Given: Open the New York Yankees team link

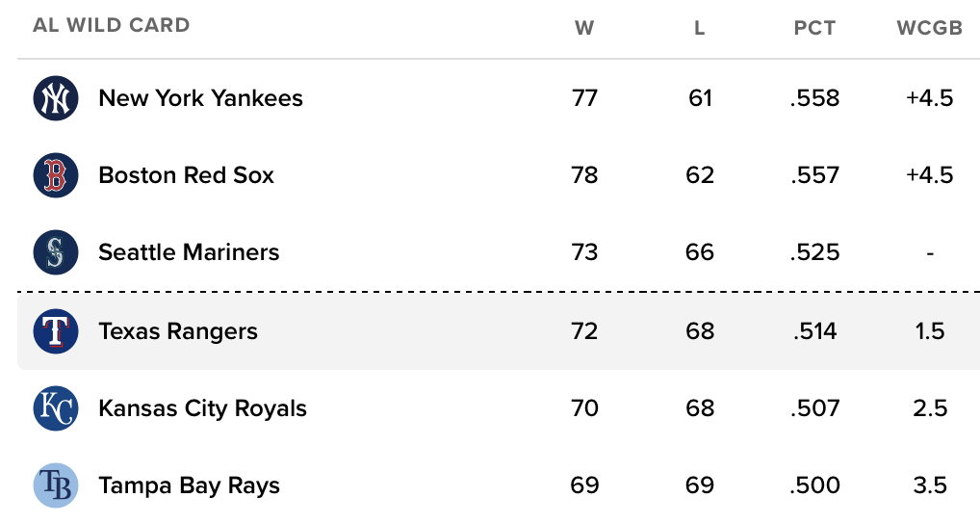Looking at the screenshot, I should [200, 98].
